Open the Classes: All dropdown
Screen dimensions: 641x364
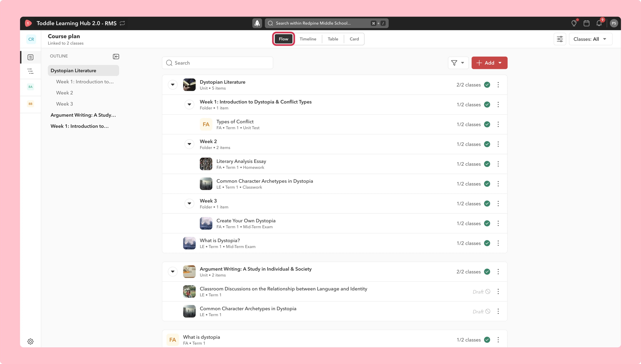pos(591,39)
